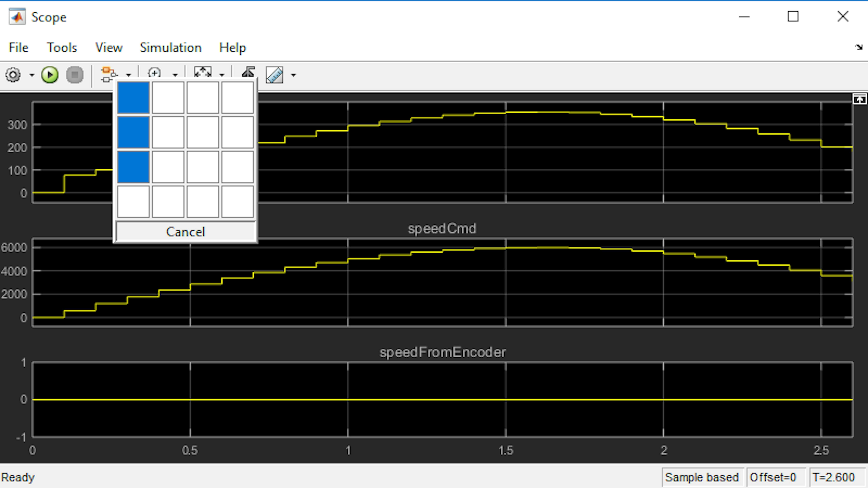Image resolution: width=868 pixels, height=488 pixels.
Task: Run the simulation with green play button
Action: 50,75
